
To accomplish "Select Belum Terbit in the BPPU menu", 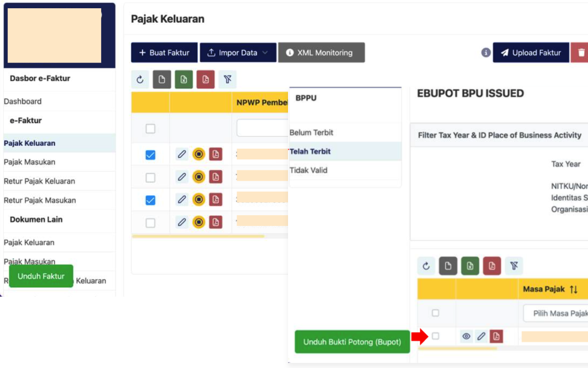I will pyautogui.click(x=311, y=132).
